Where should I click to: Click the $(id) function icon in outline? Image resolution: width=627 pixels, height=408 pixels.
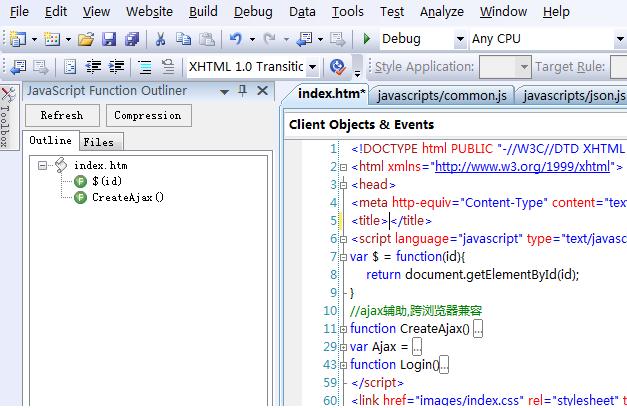80,181
